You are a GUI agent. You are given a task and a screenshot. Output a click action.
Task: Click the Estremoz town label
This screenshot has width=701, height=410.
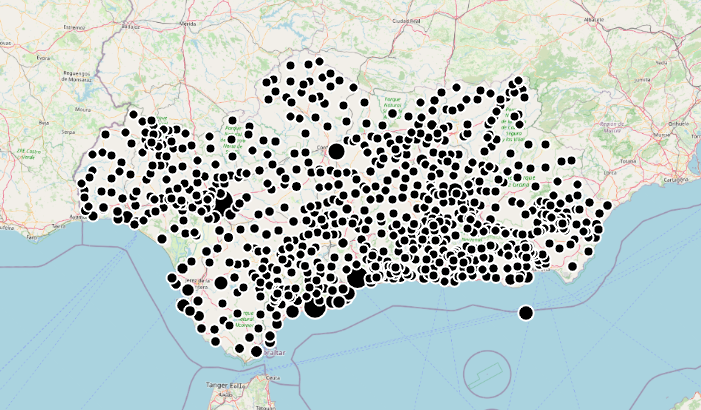(x=74, y=27)
